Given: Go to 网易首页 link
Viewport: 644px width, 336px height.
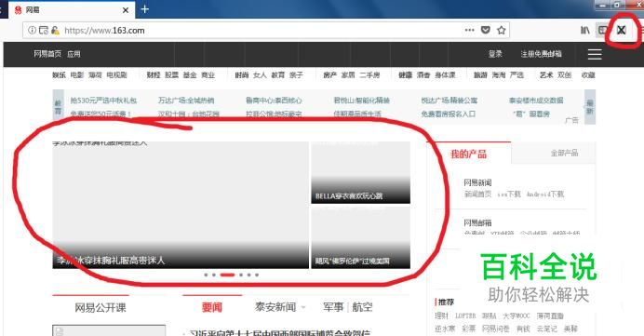Looking at the screenshot, I should point(47,54).
